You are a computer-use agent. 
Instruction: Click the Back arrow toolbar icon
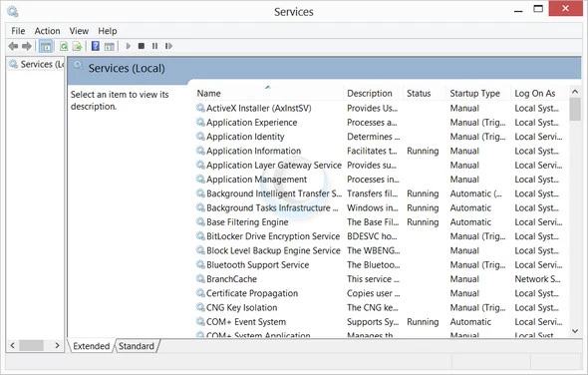13,46
